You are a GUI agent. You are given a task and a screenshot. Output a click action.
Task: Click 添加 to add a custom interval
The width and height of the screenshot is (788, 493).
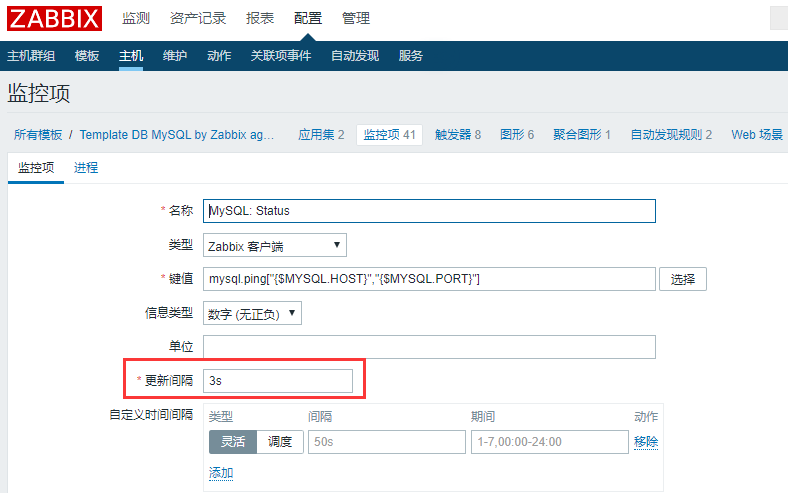(x=221, y=473)
